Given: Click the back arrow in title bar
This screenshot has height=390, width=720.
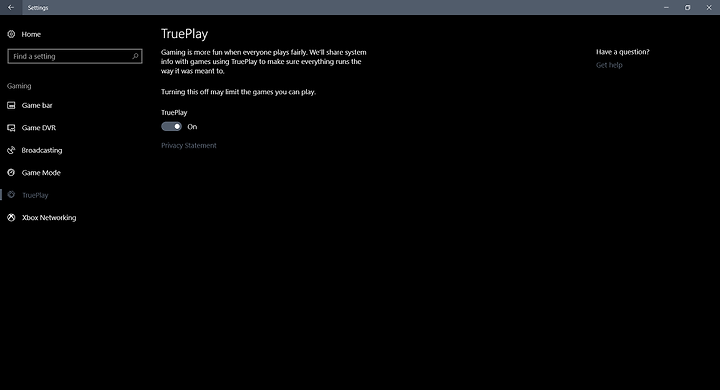Looking at the screenshot, I should [x=11, y=7].
